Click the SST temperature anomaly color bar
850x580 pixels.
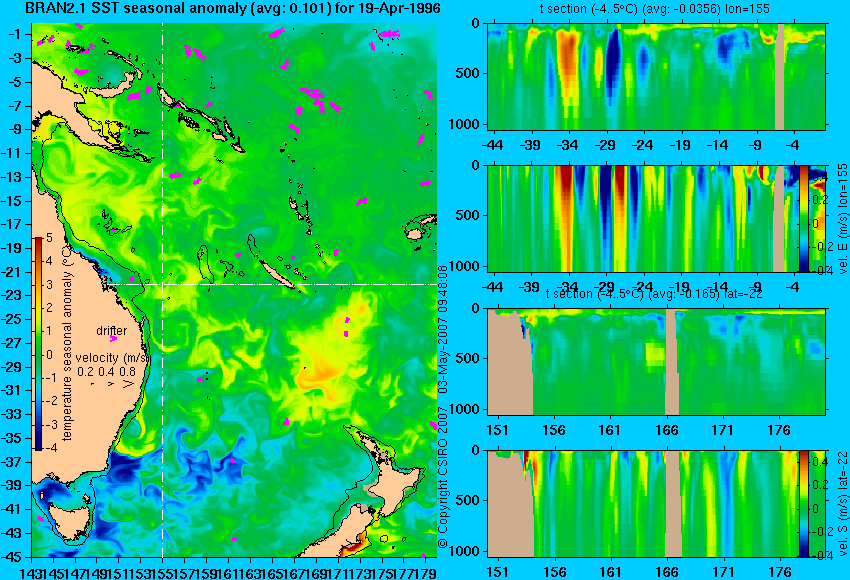coord(38,344)
